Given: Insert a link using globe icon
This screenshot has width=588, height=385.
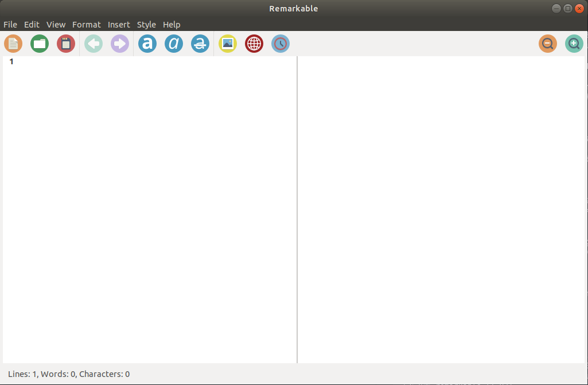Looking at the screenshot, I should [254, 44].
